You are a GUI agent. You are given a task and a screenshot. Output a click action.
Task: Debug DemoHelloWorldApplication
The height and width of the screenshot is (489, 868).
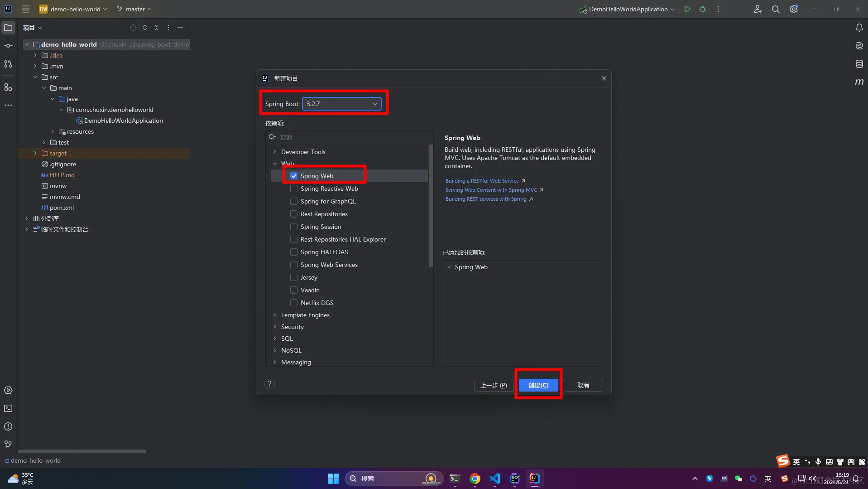pyautogui.click(x=703, y=9)
